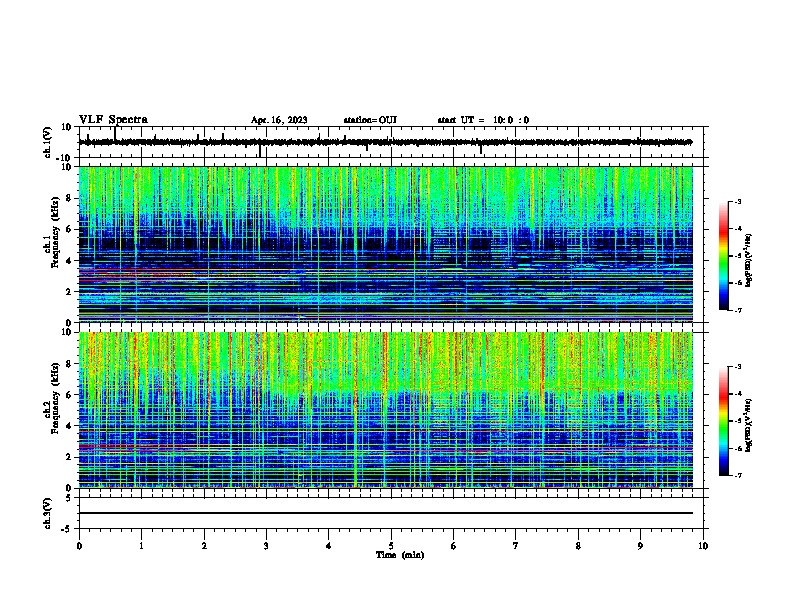Viewport: 792px width, 612px height.
Task: Click the "VLF Spectra" plot title
Action: 113,120
